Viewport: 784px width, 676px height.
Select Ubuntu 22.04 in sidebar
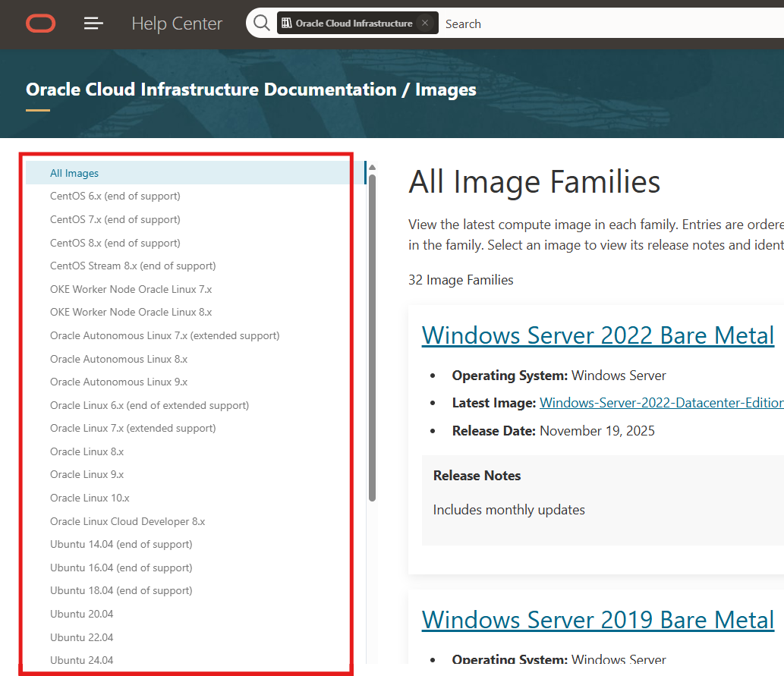pos(81,637)
